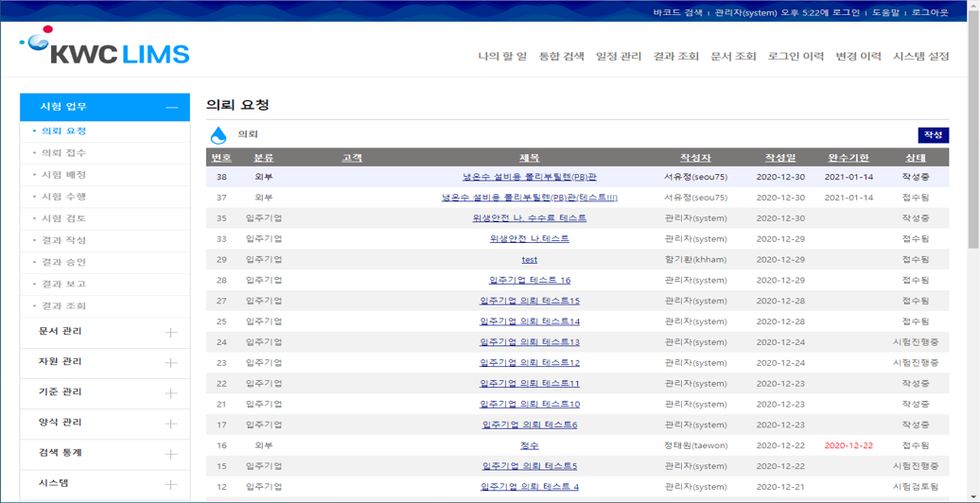Viewport: 980px width, 503px height.
Task: Open 나의 할 일 menu
Action: coord(502,57)
